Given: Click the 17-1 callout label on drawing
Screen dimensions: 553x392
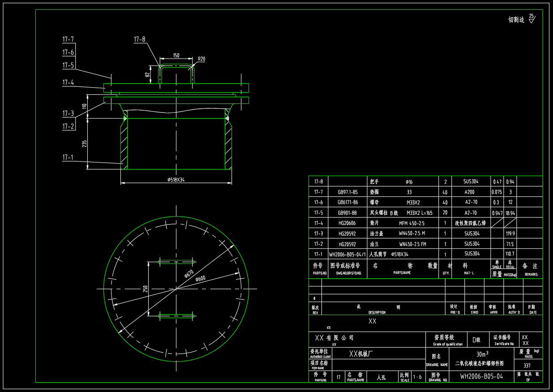Looking at the screenshot, I should (x=68, y=158).
